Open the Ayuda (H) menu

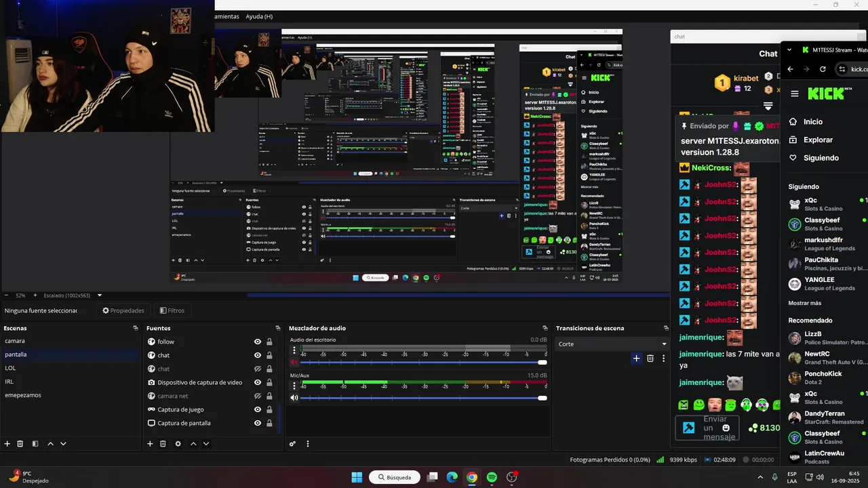259,16
